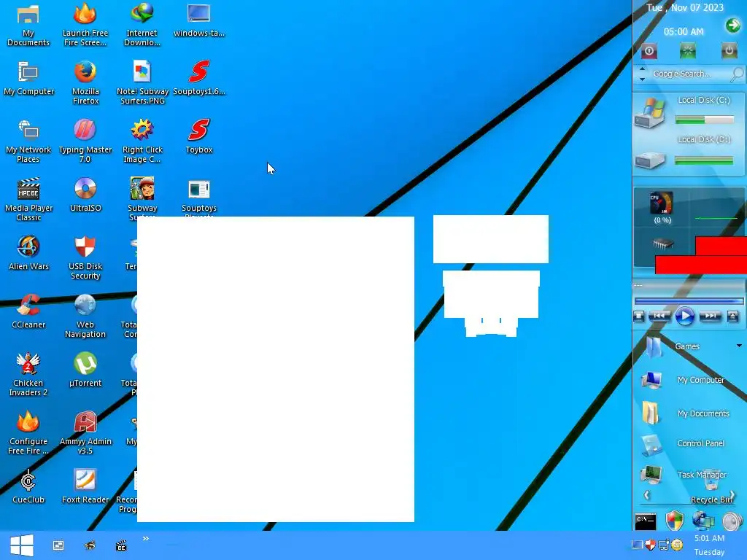This screenshot has width=747, height=560.
Task: Click the down arrow beside Google Search
Action: pos(642,79)
